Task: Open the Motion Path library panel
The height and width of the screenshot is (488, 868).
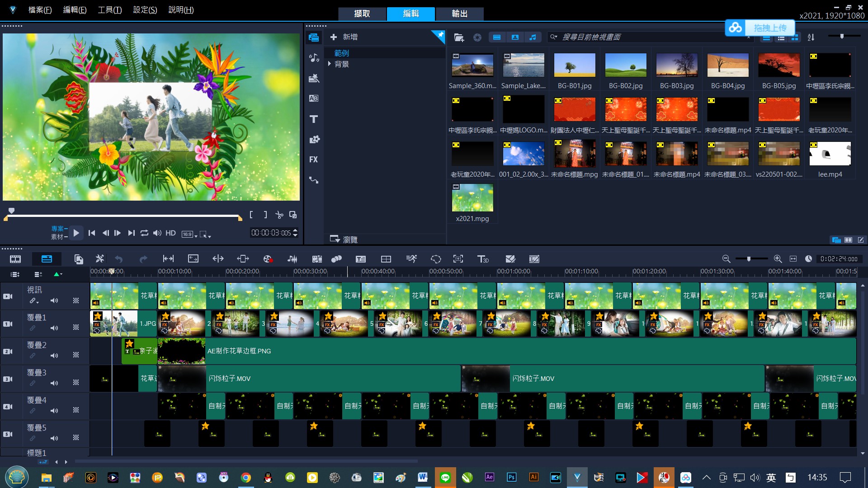Action: click(x=314, y=180)
